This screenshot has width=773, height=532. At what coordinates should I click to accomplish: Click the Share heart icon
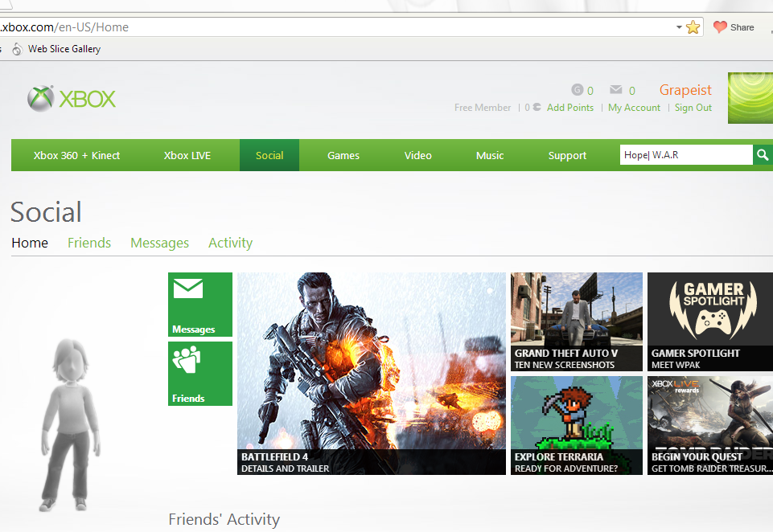720,27
